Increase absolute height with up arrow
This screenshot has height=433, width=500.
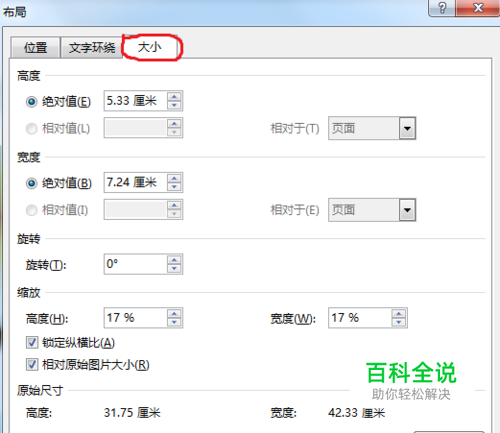[x=174, y=97]
